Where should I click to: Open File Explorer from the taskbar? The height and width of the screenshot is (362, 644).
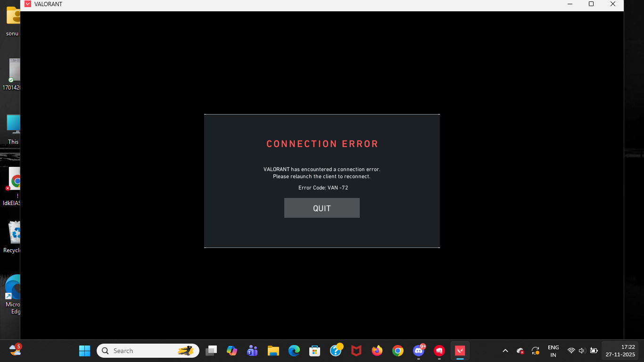click(273, 351)
